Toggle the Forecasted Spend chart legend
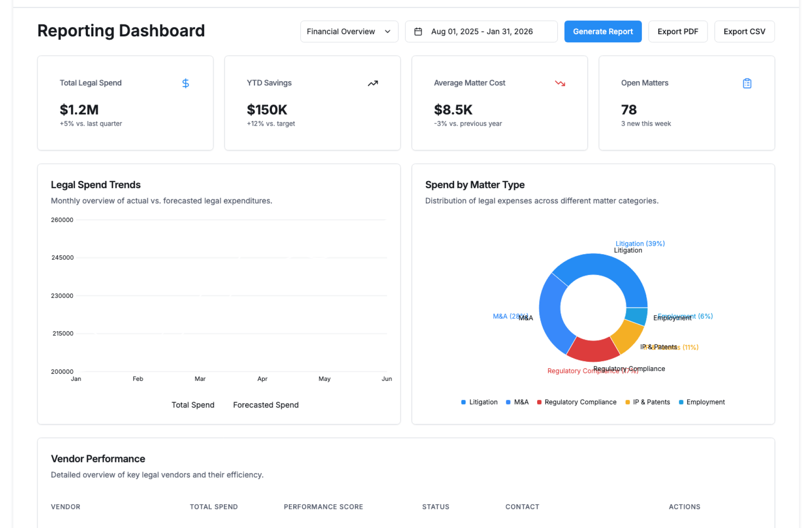 (x=266, y=405)
